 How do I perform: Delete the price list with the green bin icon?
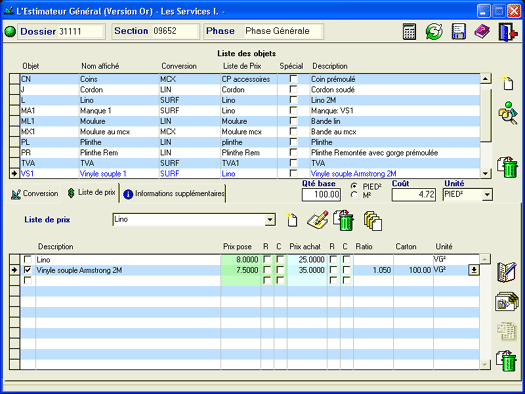tap(344, 220)
